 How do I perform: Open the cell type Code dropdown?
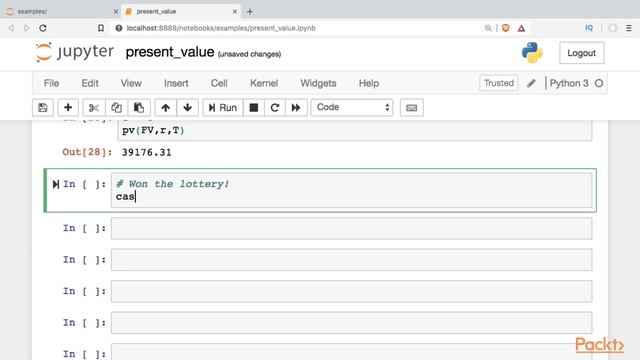click(x=352, y=107)
